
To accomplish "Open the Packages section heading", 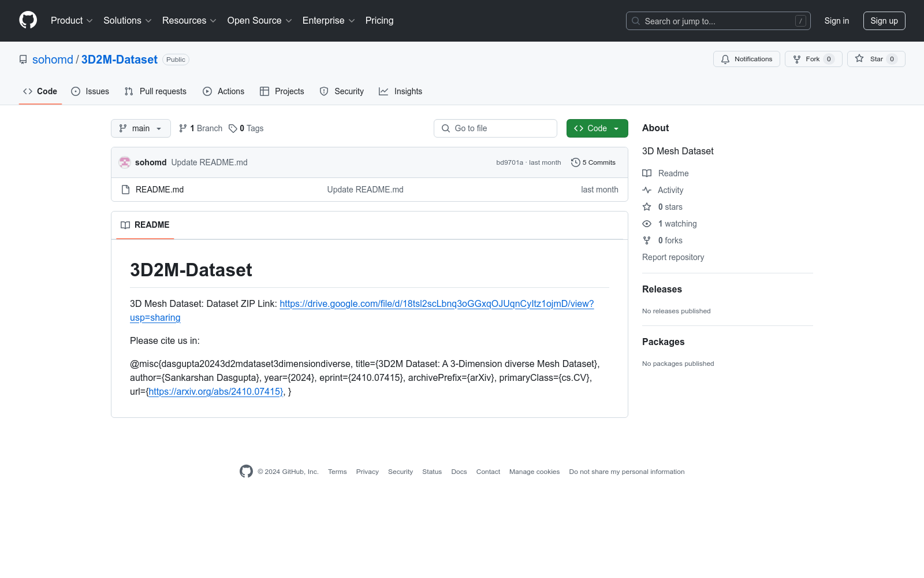I will (663, 342).
